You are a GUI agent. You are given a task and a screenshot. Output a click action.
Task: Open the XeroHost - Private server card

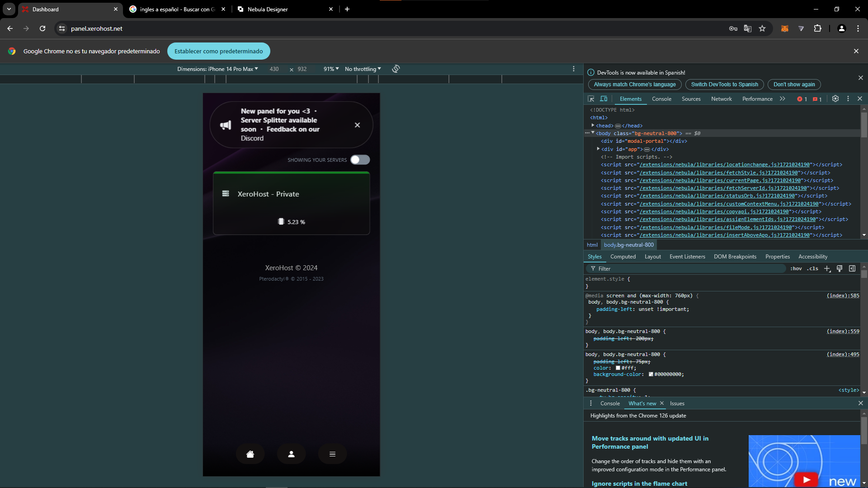(x=291, y=203)
